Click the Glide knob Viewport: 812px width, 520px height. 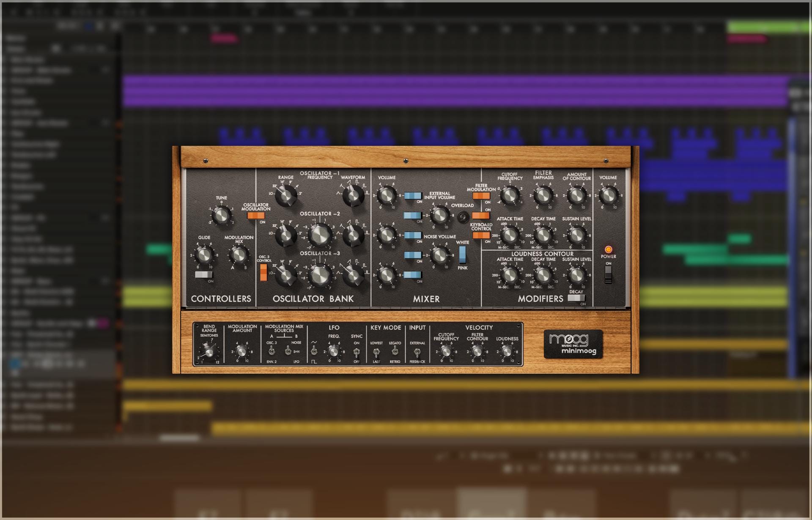point(204,255)
